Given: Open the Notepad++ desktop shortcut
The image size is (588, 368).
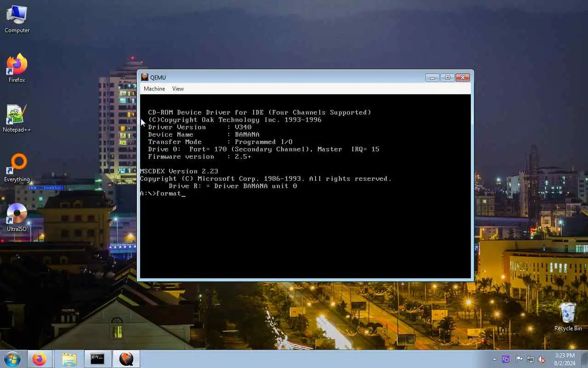Looking at the screenshot, I should click(x=17, y=118).
